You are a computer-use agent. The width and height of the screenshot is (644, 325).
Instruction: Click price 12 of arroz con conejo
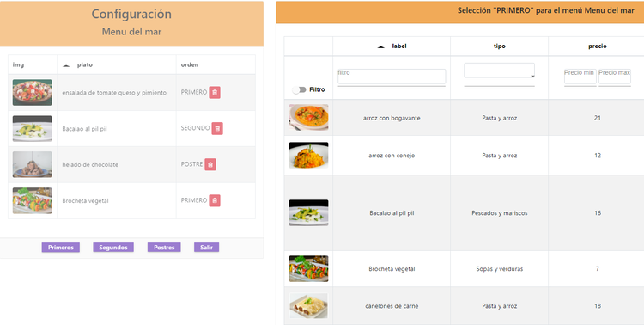[597, 156]
